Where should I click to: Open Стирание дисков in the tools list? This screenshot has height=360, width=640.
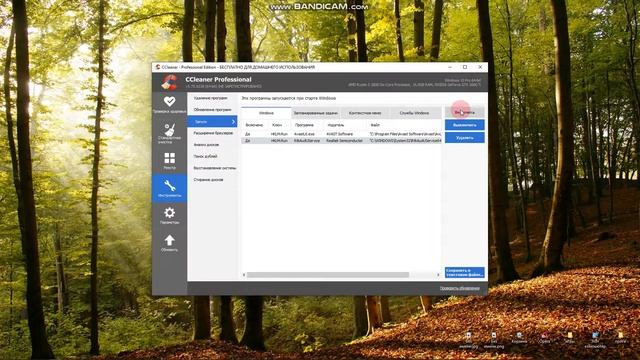click(x=208, y=180)
